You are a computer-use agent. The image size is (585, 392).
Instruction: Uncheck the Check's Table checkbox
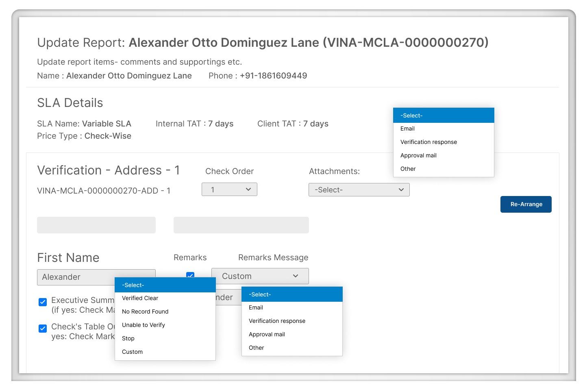click(43, 328)
